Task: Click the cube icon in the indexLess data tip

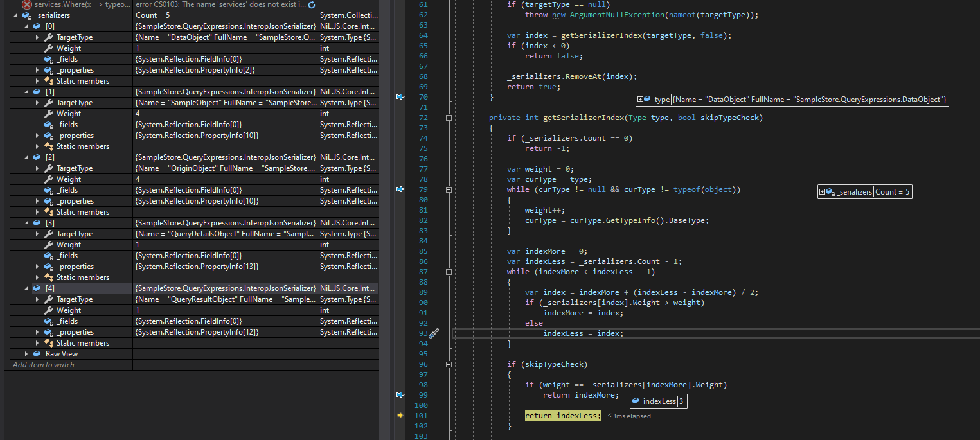Action: [x=636, y=401]
